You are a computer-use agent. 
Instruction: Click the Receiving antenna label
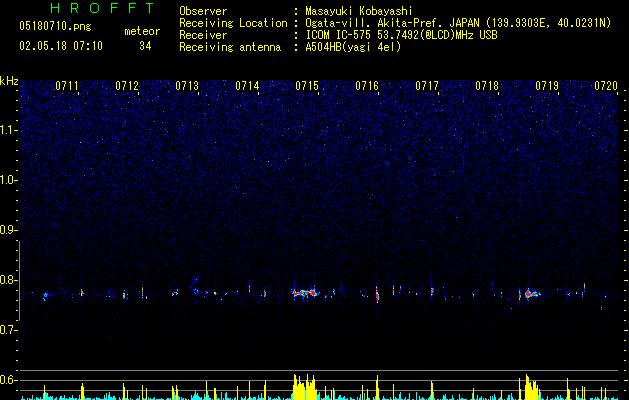[x=230, y=47]
